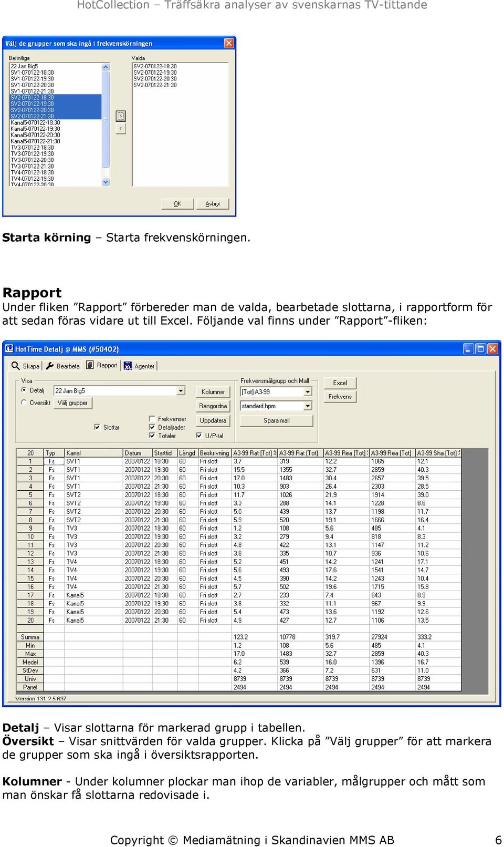Click the Datum column header
Screen dimensions: 504x847
(x=138, y=453)
